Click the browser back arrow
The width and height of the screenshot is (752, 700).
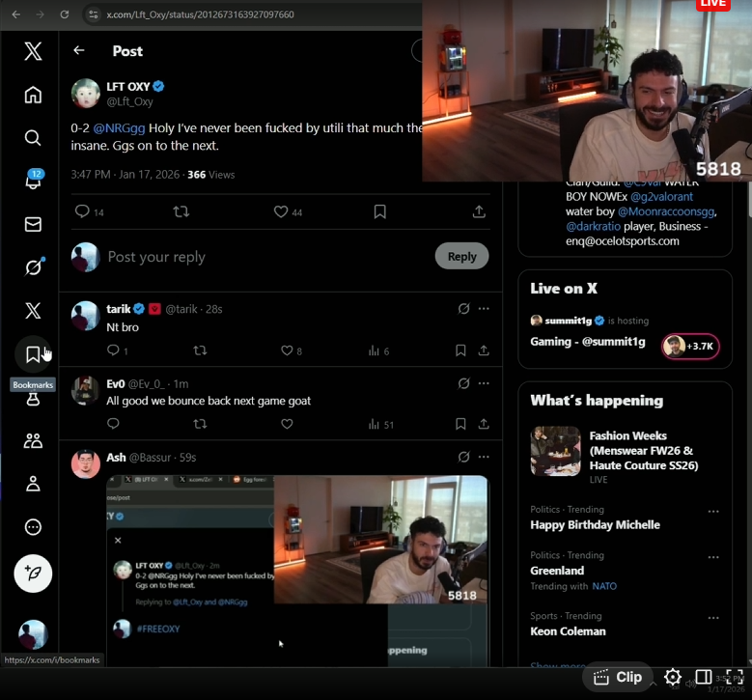tap(16, 14)
